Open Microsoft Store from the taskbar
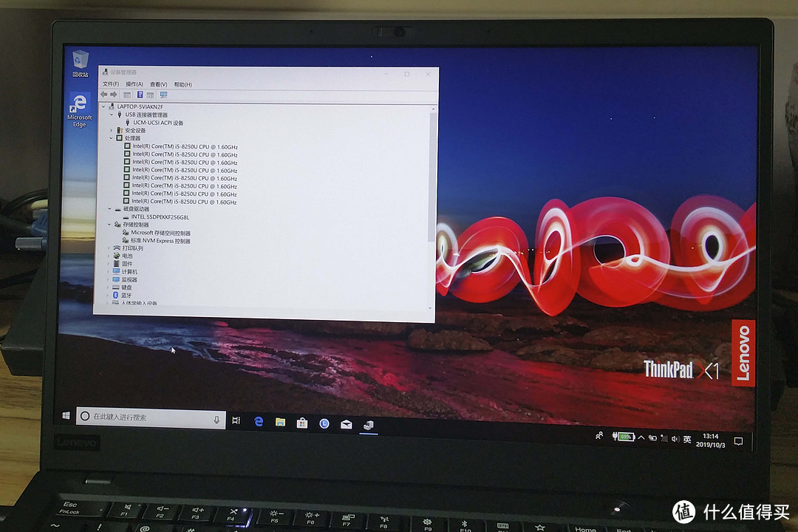 [x=302, y=423]
